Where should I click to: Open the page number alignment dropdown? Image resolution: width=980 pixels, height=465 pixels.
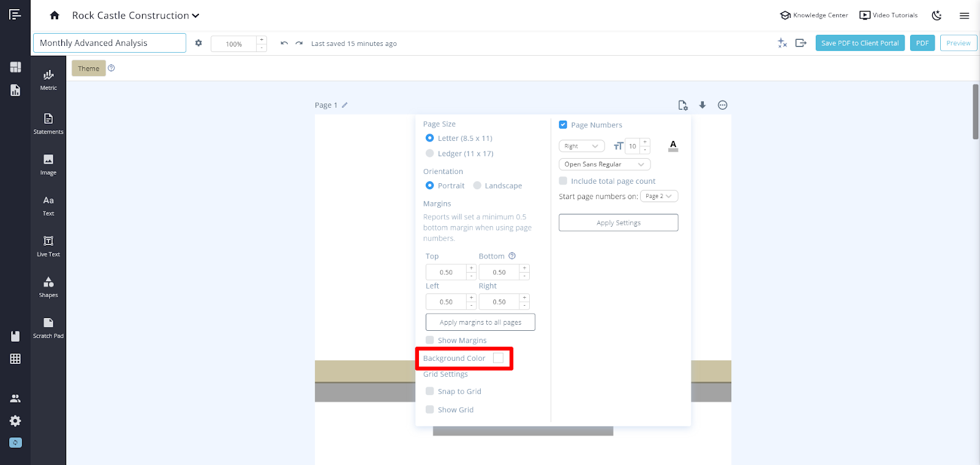[x=582, y=146]
